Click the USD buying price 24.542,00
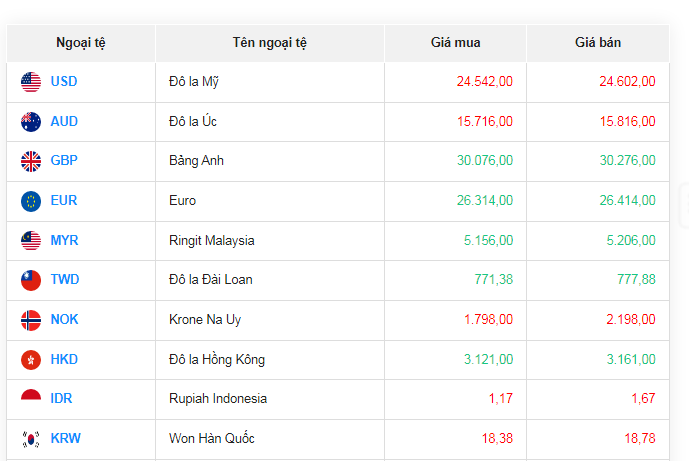 pyautogui.click(x=485, y=82)
